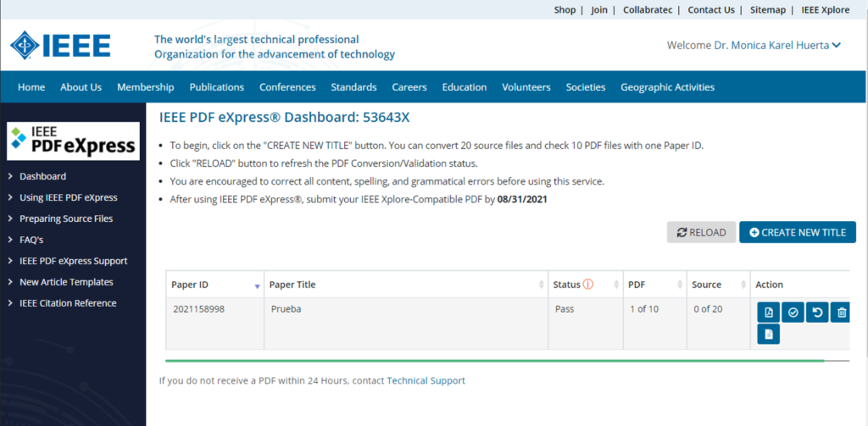Screen dimensions: 868x426
Task: Open FAQ's in the sidebar
Action: (x=31, y=240)
